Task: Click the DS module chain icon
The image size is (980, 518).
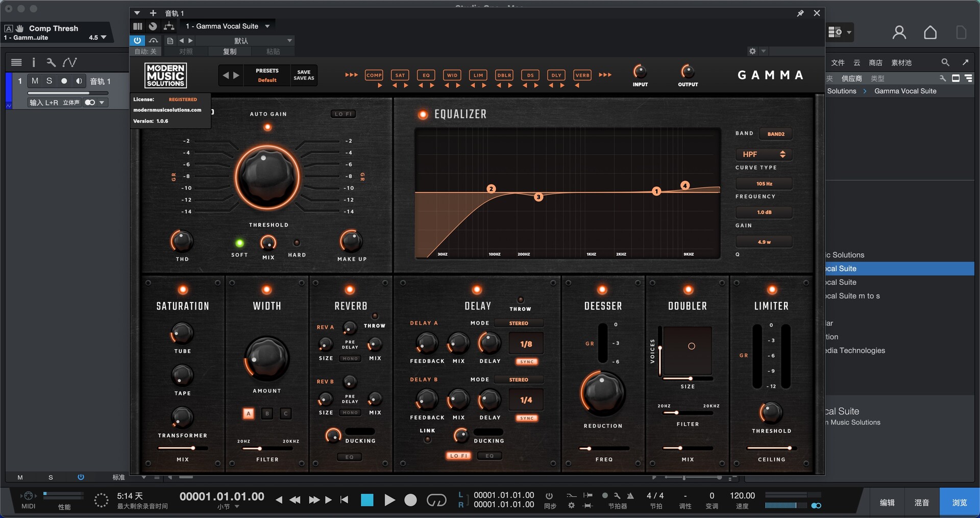Action: 530,75
